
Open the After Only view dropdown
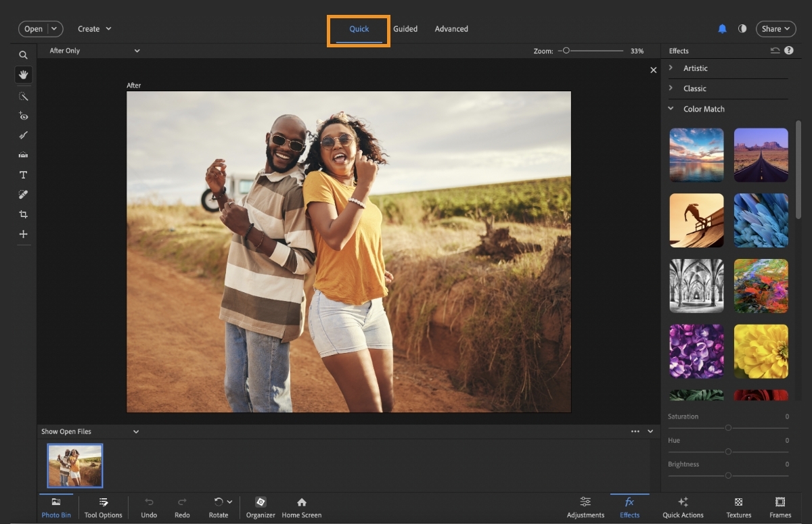95,51
